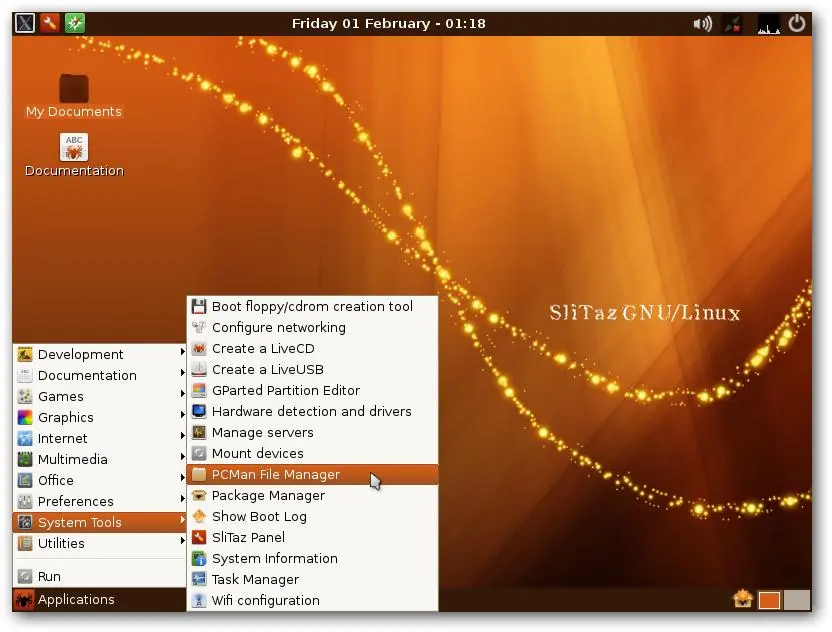Screen dimensions: 832x632
Task: Click the home icon in bottom panel
Action: coord(743,600)
